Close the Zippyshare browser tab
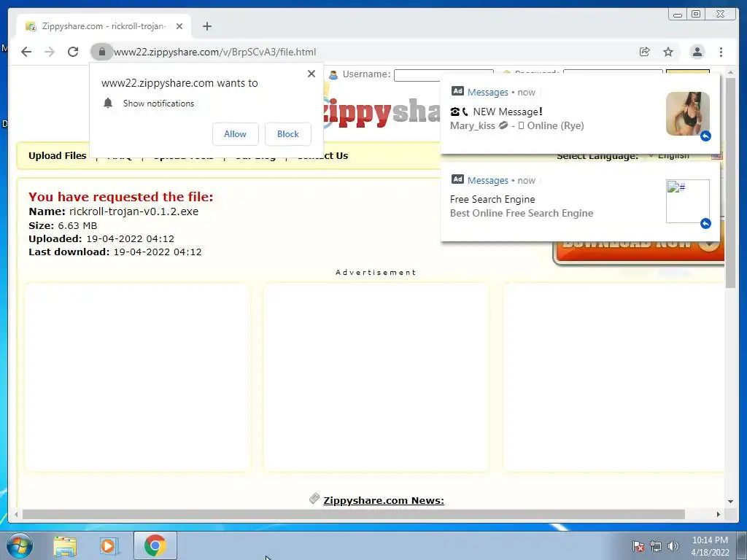 (x=179, y=26)
